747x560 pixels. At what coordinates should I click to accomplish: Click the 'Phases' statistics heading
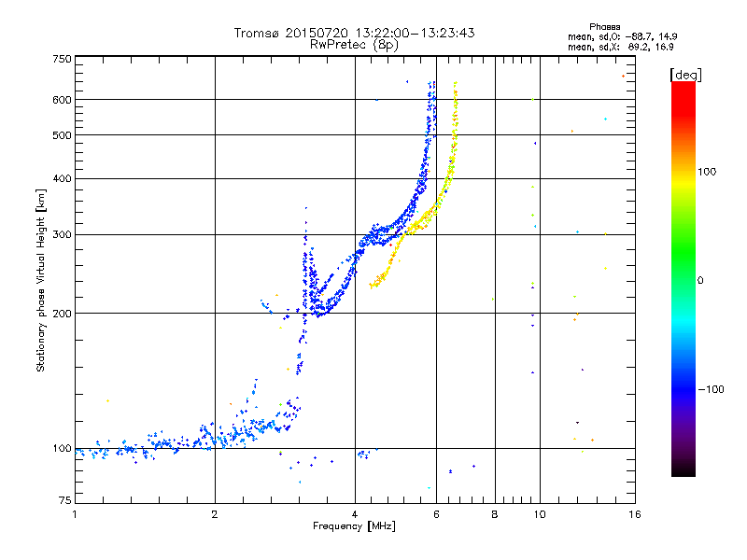[604, 27]
